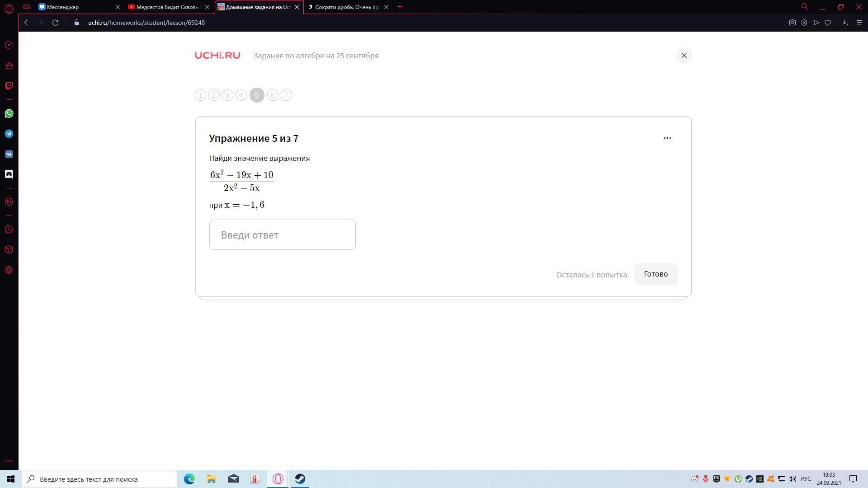Open Discord from the sidebar
This screenshot has width=868, height=488.
tap(9, 174)
